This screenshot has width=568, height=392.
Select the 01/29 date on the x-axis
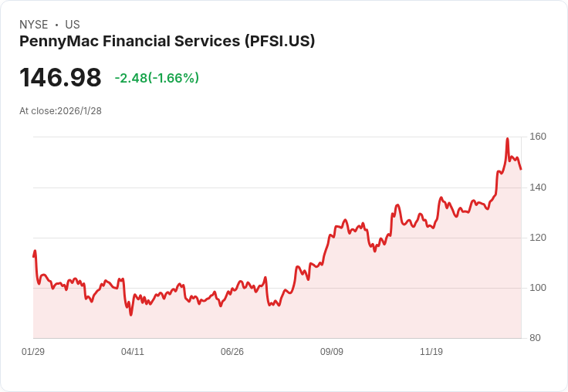[x=33, y=352]
